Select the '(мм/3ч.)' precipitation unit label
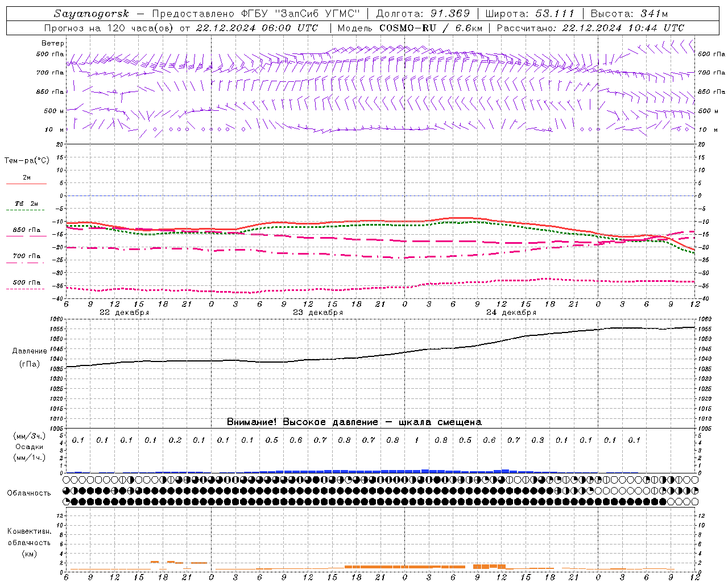Viewport: 728px width, 582px height. 30,436
